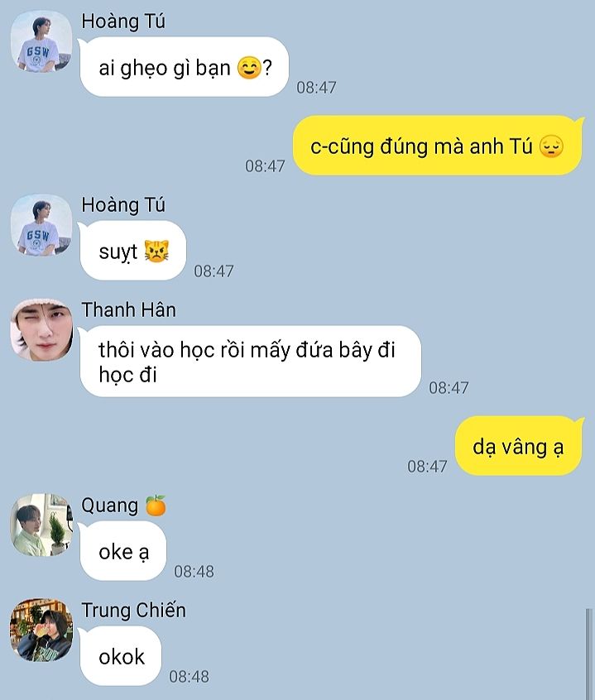Click the smiling emoji in 'ai ghẹo gì bạn'
Screen dimensions: 595x700
248,69
